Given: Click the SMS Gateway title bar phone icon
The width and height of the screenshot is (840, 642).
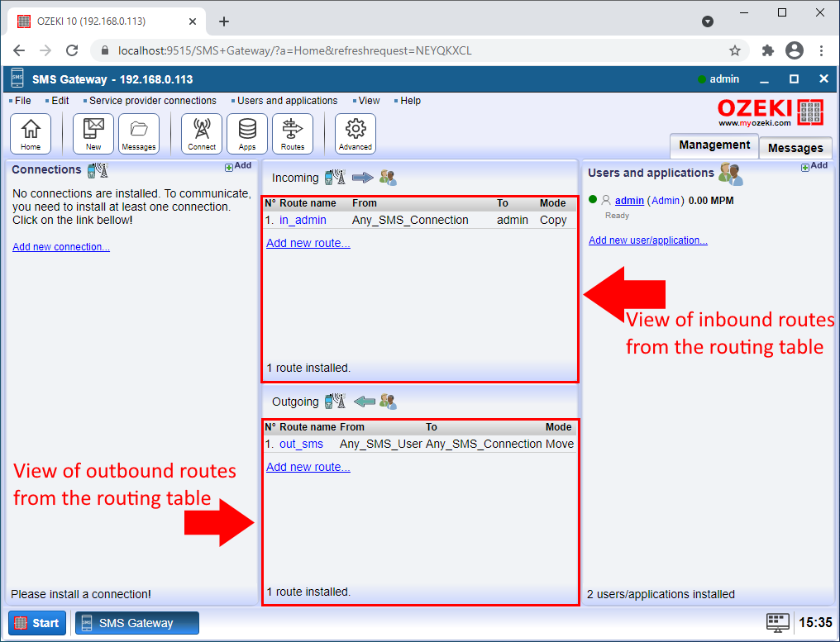Looking at the screenshot, I should pyautogui.click(x=17, y=78).
